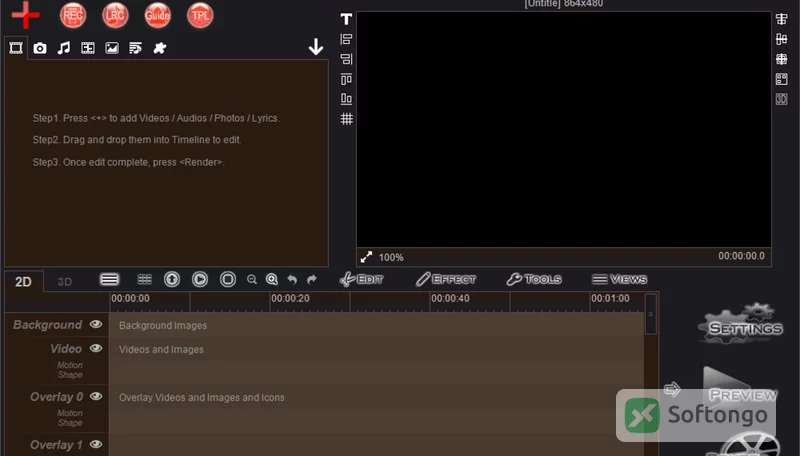Select the Overlay 1 track label
Screen dimensions: 800x456
click(x=56, y=445)
